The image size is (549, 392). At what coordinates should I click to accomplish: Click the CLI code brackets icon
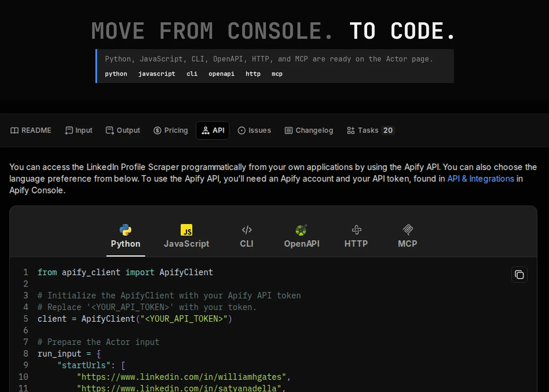(247, 230)
